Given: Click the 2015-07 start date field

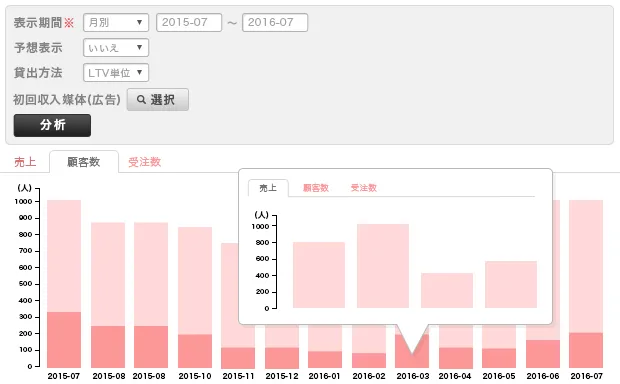Looking at the screenshot, I should pyautogui.click(x=189, y=23).
